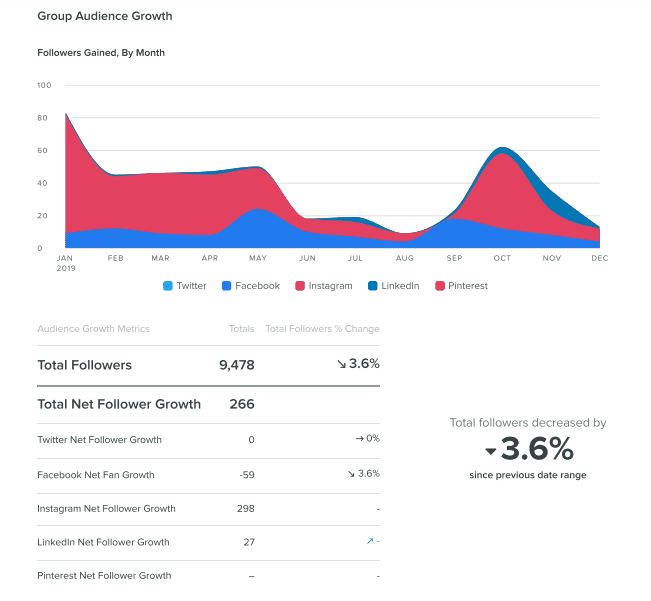
Task: Toggle the Facebook legend swatch
Action: coord(226,286)
